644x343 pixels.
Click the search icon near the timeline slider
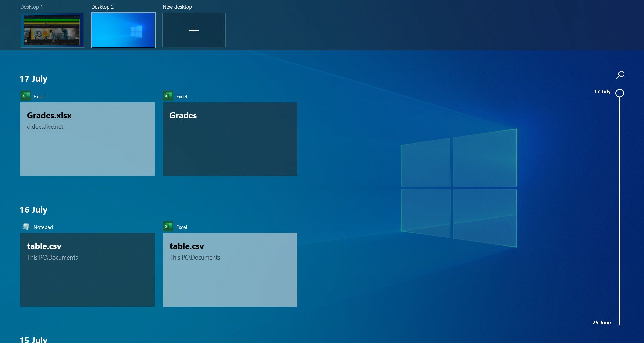point(620,75)
